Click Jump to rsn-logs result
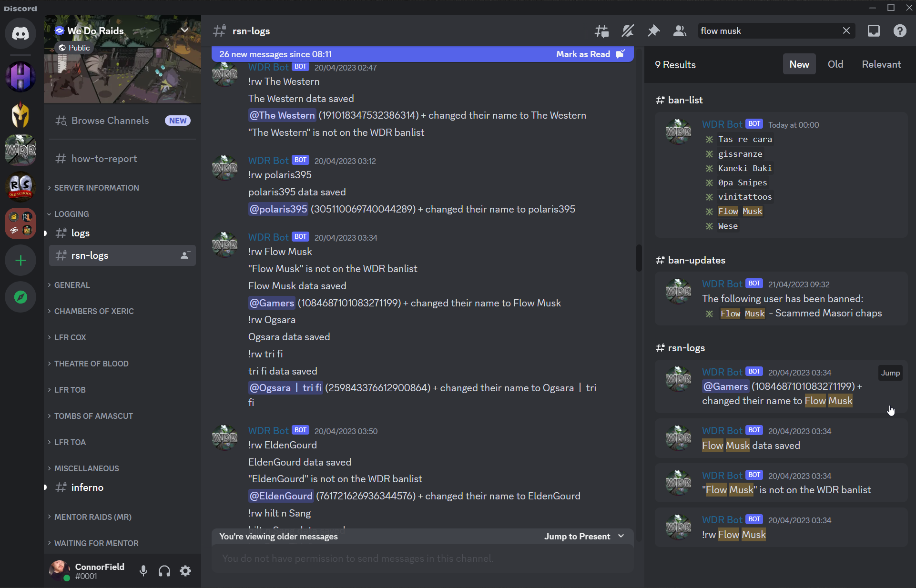Screen dimensions: 916x588 click(x=891, y=373)
